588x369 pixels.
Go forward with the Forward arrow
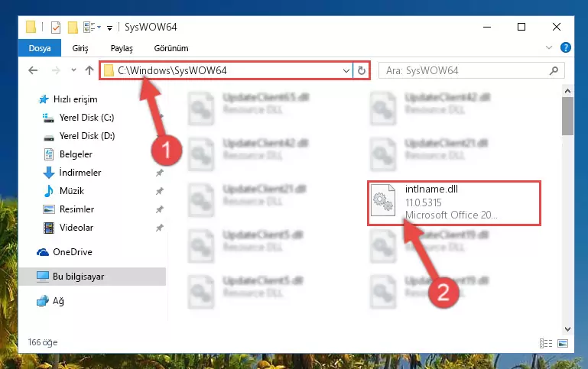point(56,70)
